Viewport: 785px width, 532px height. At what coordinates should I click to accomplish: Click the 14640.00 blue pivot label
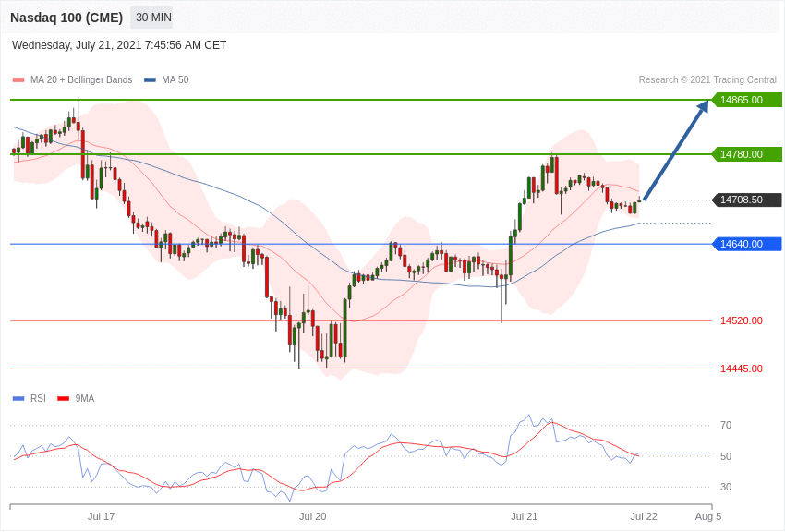(746, 244)
